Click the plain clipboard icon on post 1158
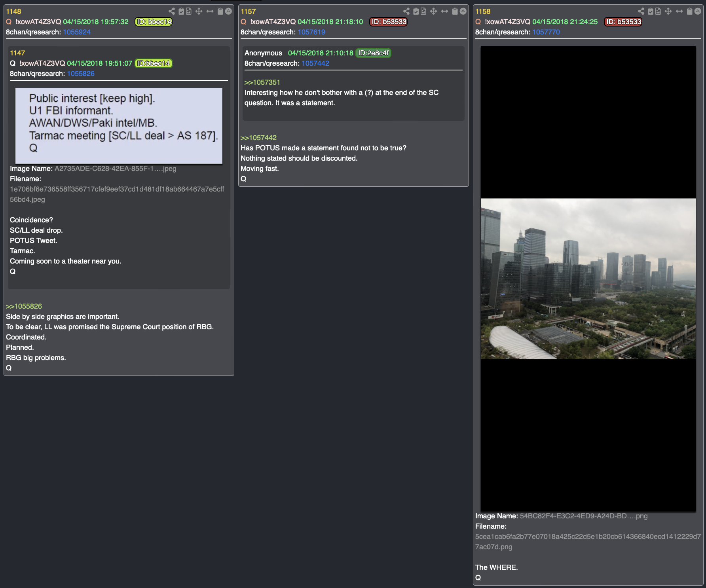This screenshot has width=706, height=588. 690,11
